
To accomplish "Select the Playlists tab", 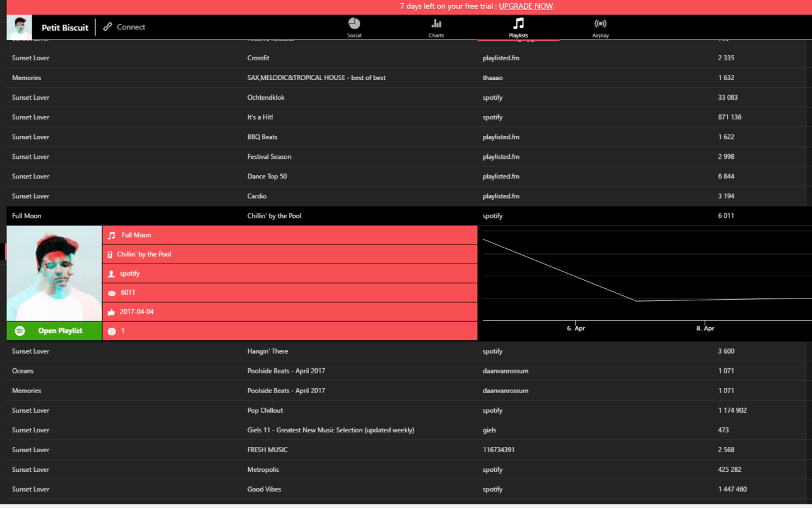I will [x=518, y=27].
